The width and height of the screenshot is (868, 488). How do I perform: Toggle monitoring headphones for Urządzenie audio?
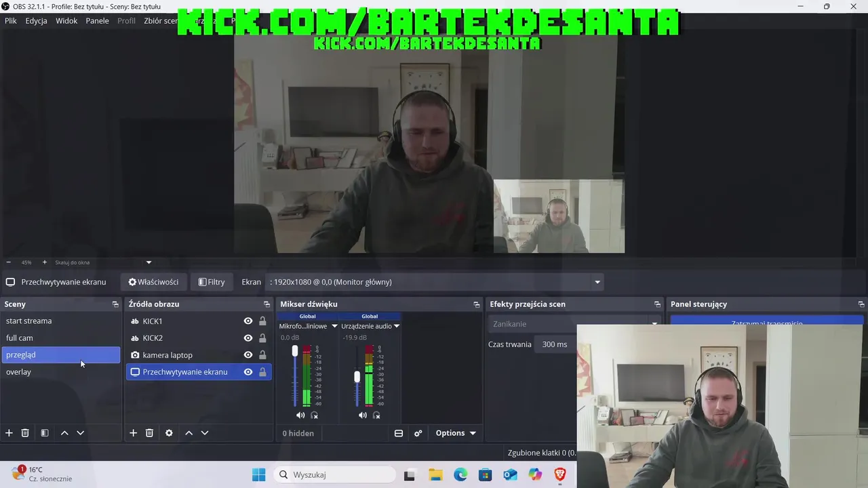pyautogui.click(x=376, y=415)
